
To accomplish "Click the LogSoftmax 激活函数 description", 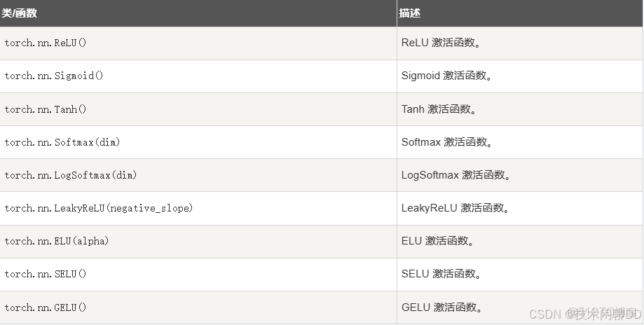I will click(x=455, y=175).
